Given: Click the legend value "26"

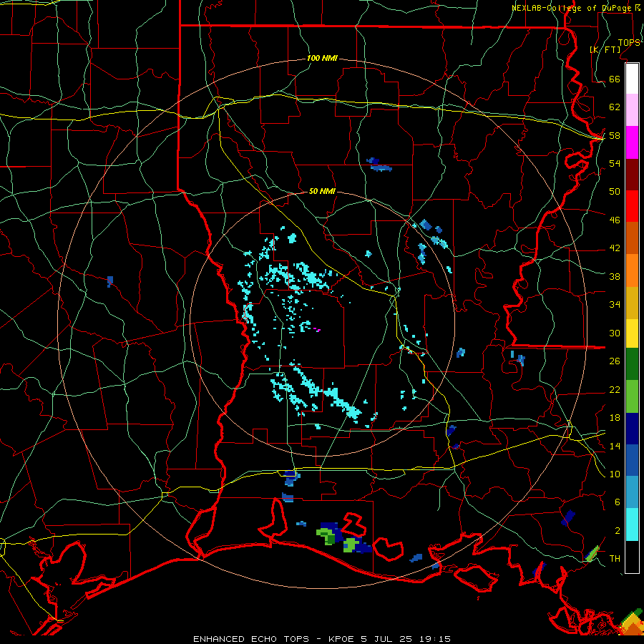Looking at the screenshot, I should coord(615,361).
